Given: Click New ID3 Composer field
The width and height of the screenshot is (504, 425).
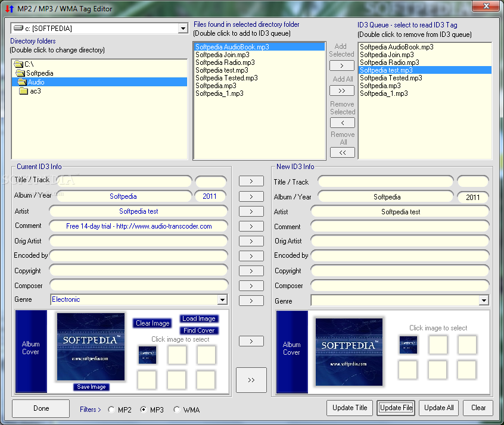Looking at the screenshot, I should [400, 286].
